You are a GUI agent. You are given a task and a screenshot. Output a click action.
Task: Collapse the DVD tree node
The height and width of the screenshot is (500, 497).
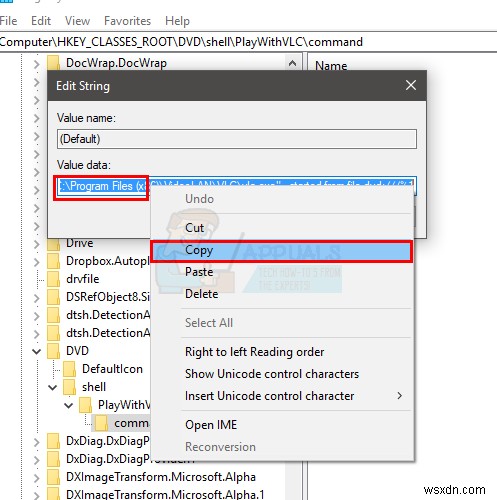tap(37, 351)
